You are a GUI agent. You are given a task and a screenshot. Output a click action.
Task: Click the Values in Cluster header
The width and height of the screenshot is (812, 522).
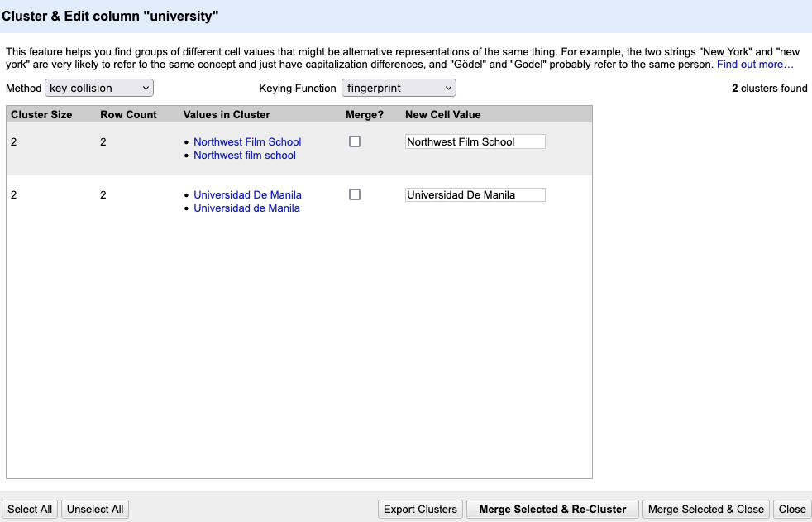click(227, 114)
